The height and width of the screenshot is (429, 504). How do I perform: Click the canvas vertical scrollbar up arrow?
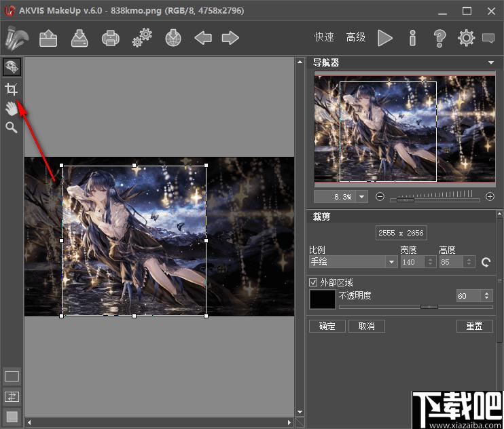[300, 62]
